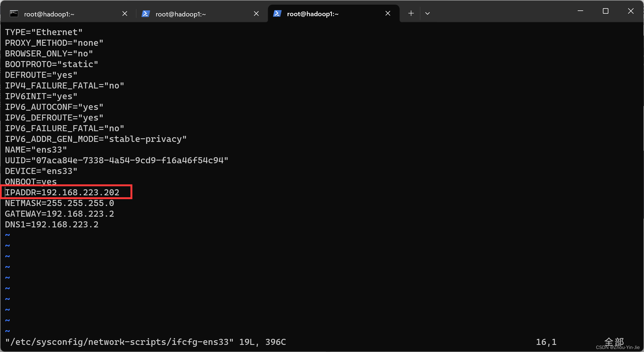This screenshot has width=644, height=352.
Task: Click the 16,1 cursor position indicator
Action: click(x=546, y=342)
